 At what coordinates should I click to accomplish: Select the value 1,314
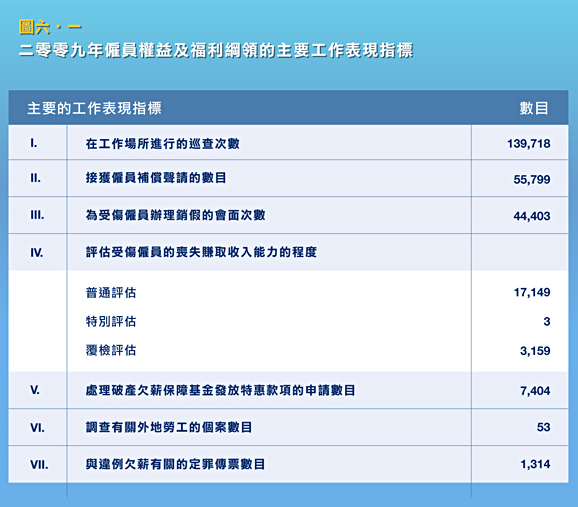click(535, 464)
